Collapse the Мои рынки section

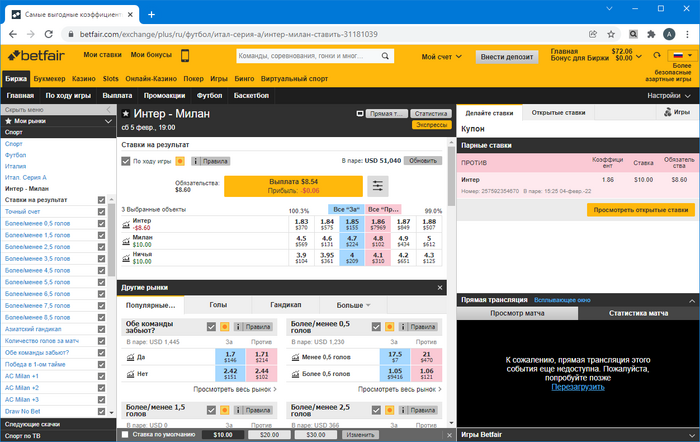point(108,121)
